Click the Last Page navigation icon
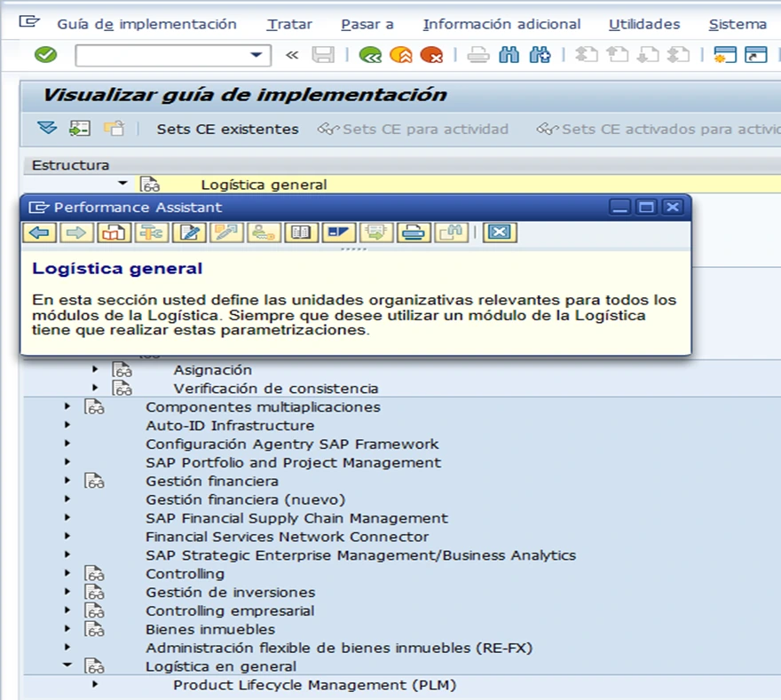This screenshot has height=700, width=781. tap(679, 55)
